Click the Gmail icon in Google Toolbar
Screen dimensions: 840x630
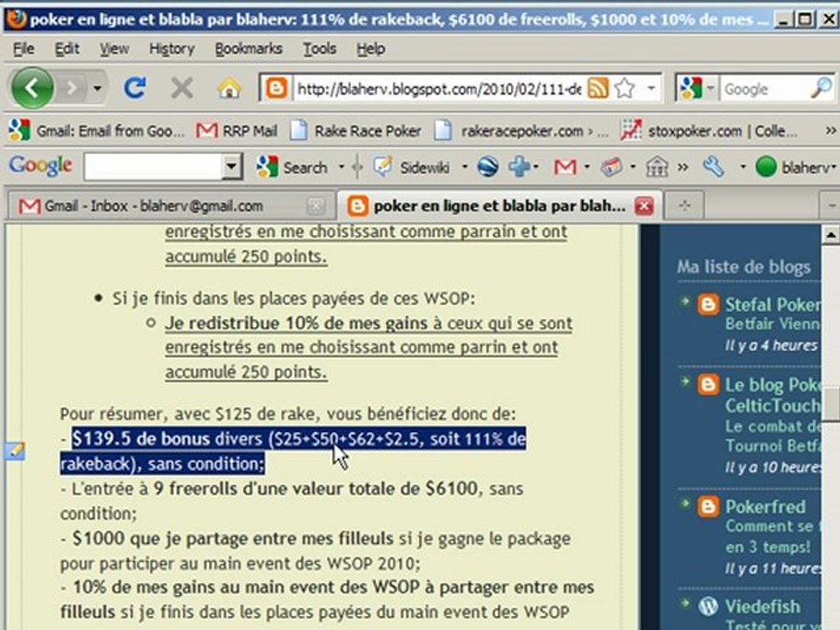coord(566,167)
